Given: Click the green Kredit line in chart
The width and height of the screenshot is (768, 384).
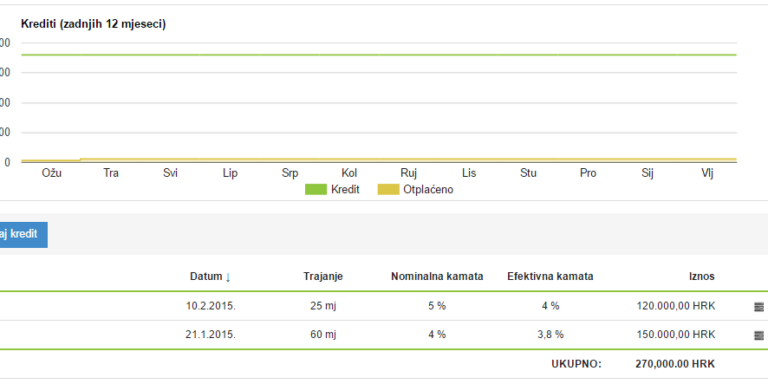Looking at the screenshot, I should (x=379, y=55).
